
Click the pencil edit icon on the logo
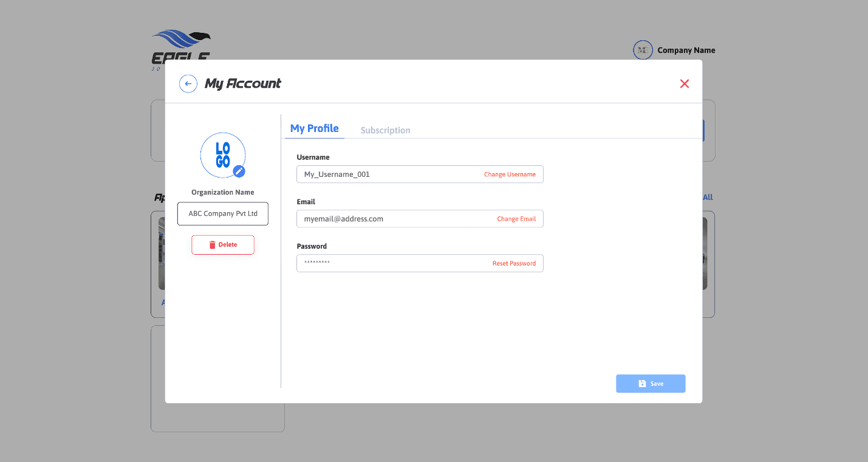click(239, 171)
